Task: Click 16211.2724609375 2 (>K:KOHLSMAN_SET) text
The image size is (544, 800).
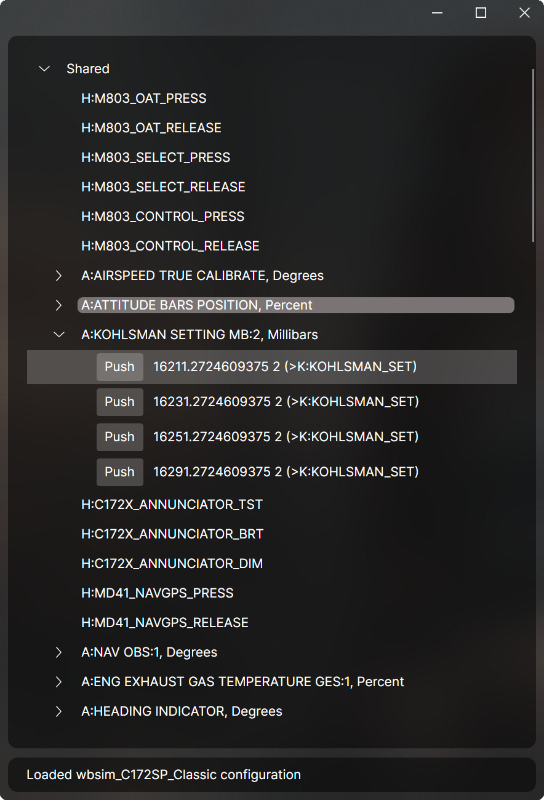Action: pyautogui.click(x=285, y=367)
